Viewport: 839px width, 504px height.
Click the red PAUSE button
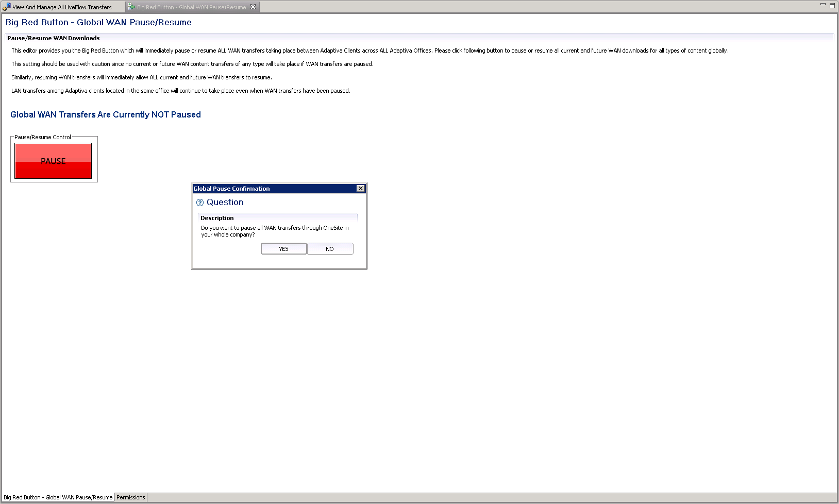53,161
